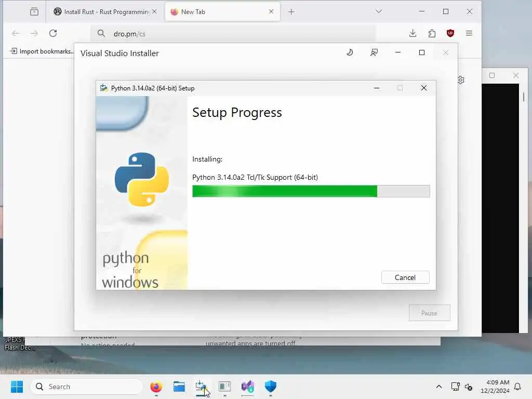The image size is (532, 399).
Task: Minimize the Visual Studio Installer window
Action: click(397, 52)
